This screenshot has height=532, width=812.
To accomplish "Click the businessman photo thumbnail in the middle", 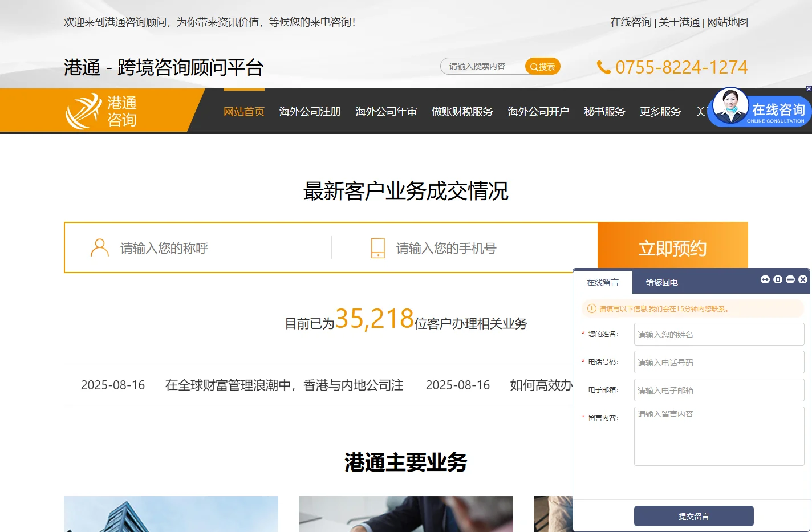I will tap(406, 514).
